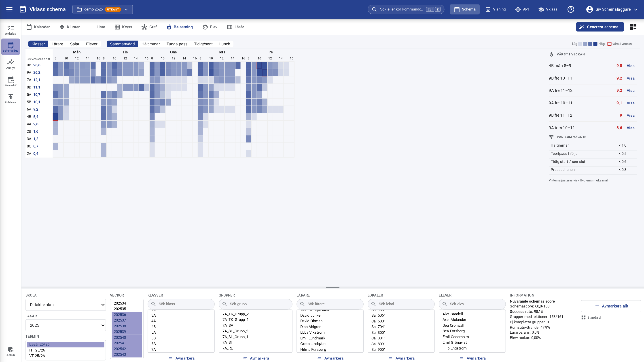Switch metric to Tunga pass
Viewport: 644px width, 362px height.
tap(177, 44)
